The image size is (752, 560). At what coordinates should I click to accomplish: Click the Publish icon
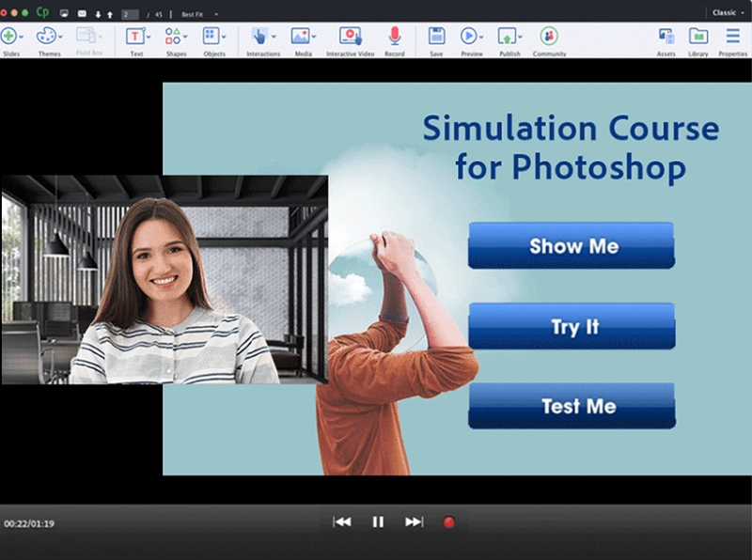507,36
